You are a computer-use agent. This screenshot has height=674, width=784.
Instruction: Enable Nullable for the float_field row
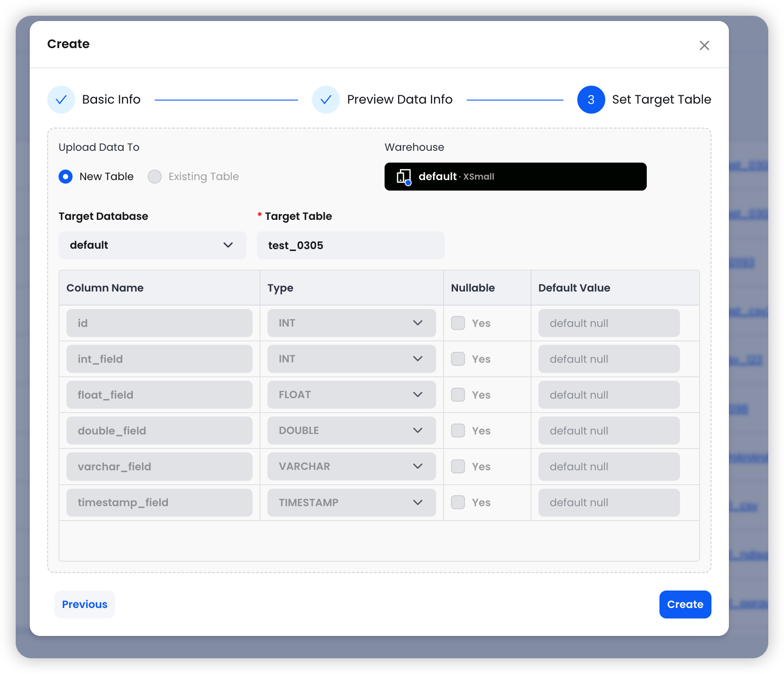[458, 395]
